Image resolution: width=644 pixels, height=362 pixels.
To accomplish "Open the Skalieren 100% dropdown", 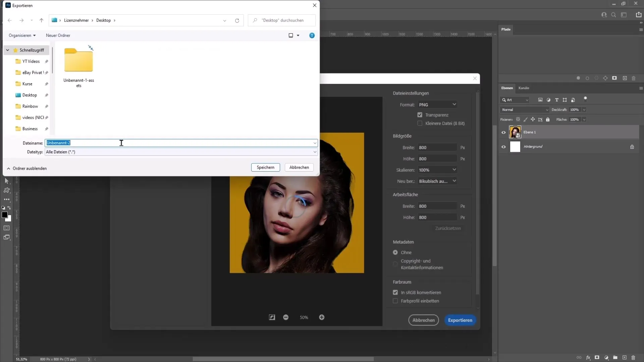I will point(437,170).
